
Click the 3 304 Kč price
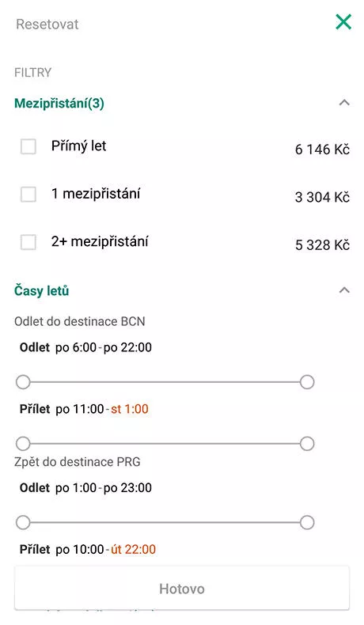[x=322, y=197]
